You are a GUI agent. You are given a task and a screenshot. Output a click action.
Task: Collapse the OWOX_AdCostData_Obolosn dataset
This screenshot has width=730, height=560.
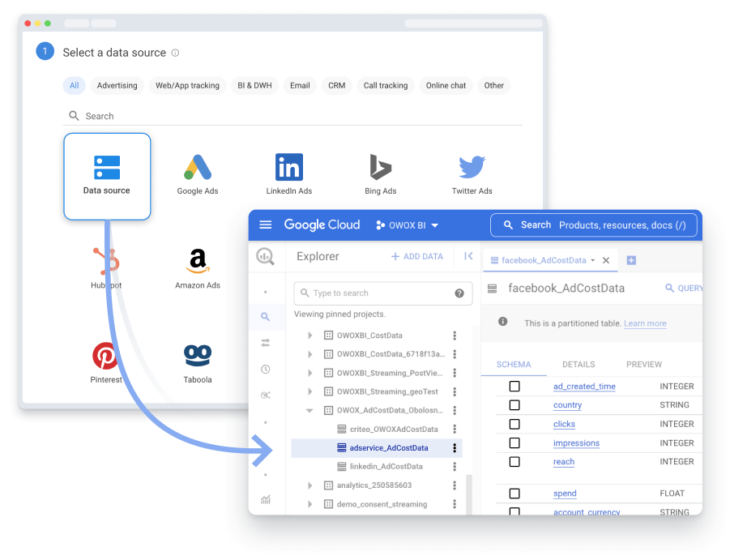[310, 411]
